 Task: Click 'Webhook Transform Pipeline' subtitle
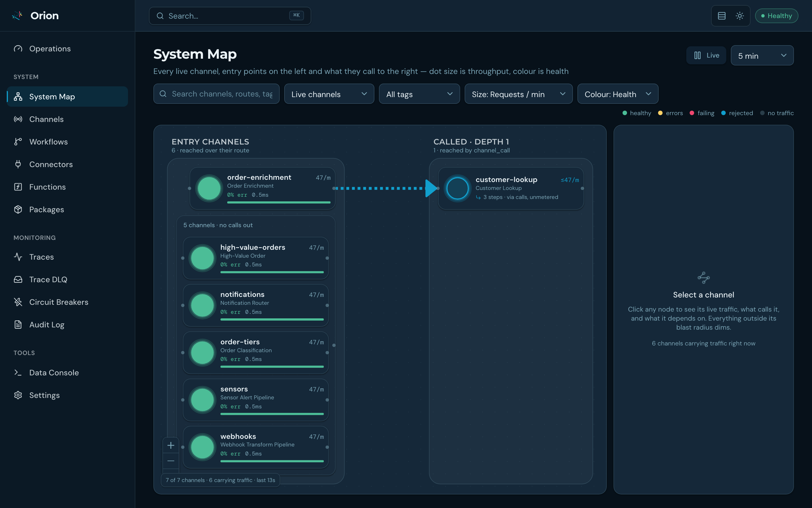pos(257,444)
